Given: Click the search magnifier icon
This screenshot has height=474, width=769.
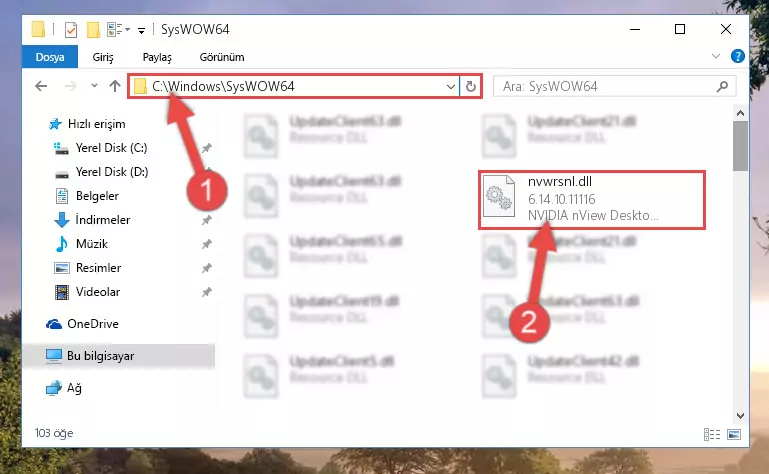Looking at the screenshot, I should coord(722,87).
